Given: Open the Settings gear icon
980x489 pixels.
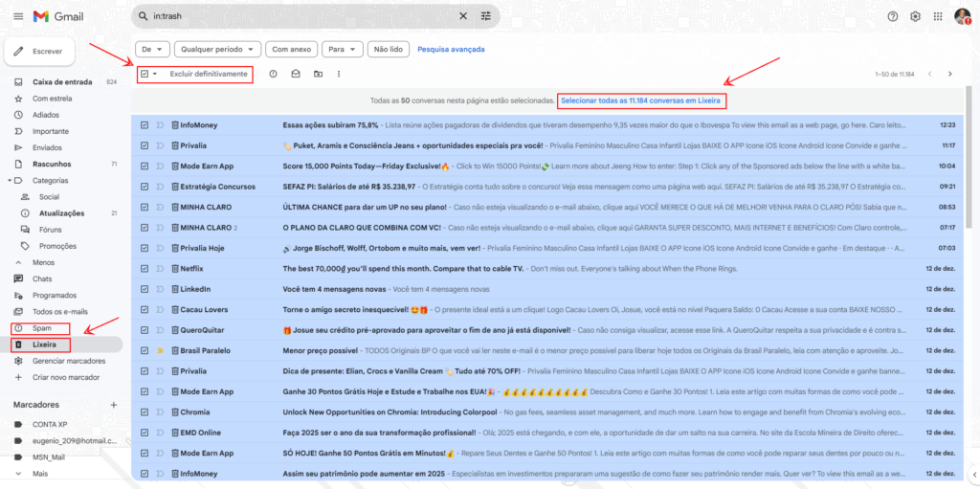Looking at the screenshot, I should [x=915, y=16].
